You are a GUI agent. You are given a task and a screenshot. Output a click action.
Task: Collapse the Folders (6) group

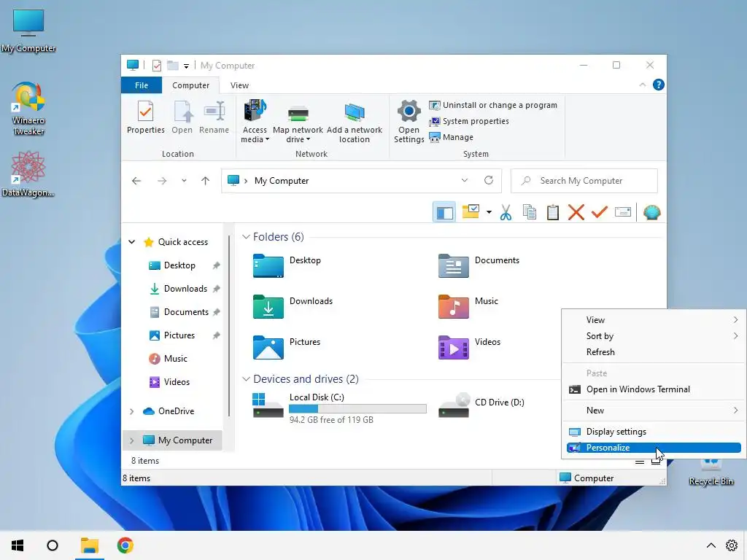point(246,237)
